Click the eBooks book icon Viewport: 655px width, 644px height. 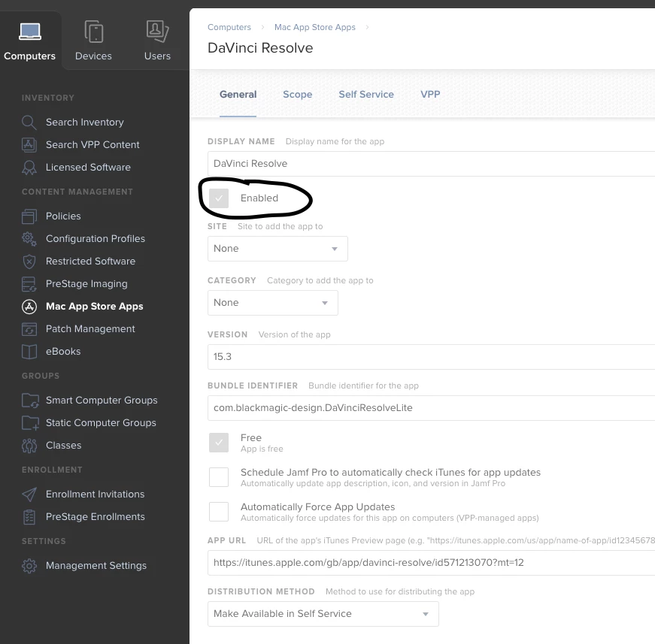pos(29,352)
